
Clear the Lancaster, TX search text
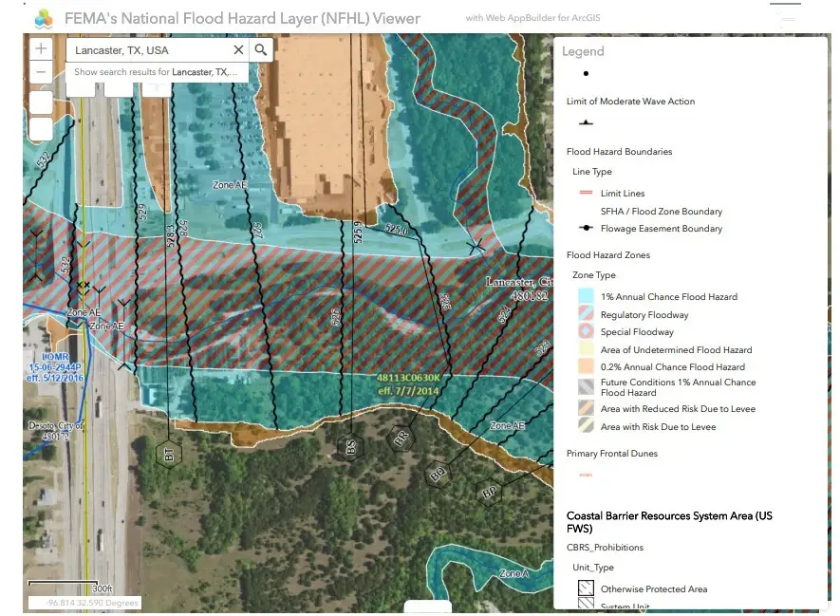coord(238,49)
